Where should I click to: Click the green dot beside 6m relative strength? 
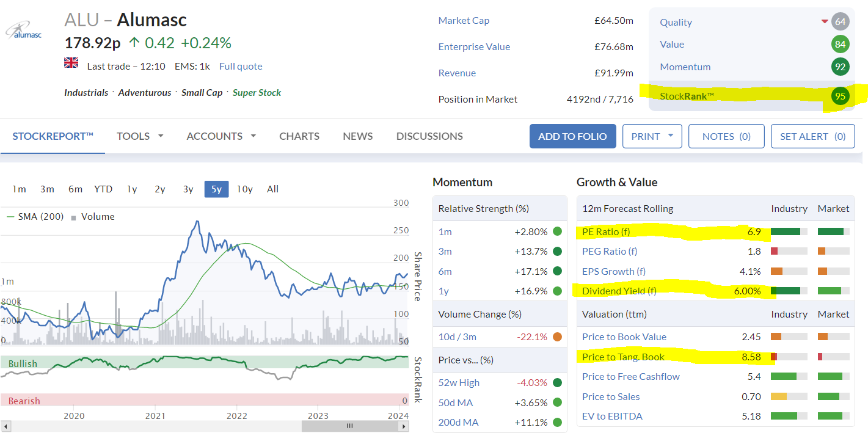tap(557, 271)
